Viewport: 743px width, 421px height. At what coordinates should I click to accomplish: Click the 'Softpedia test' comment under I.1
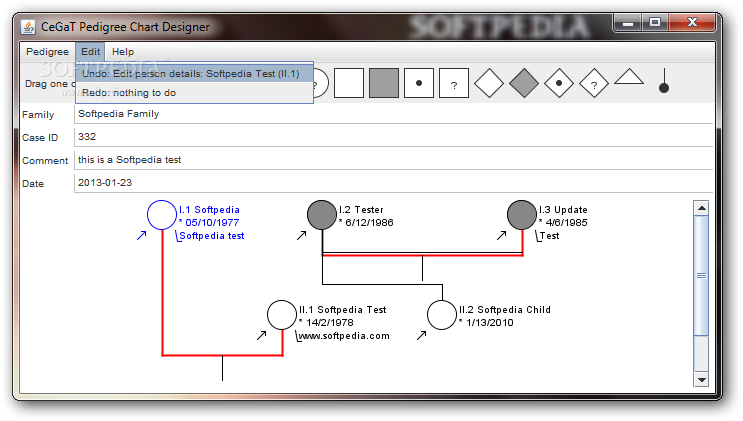pyautogui.click(x=210, y=236)
